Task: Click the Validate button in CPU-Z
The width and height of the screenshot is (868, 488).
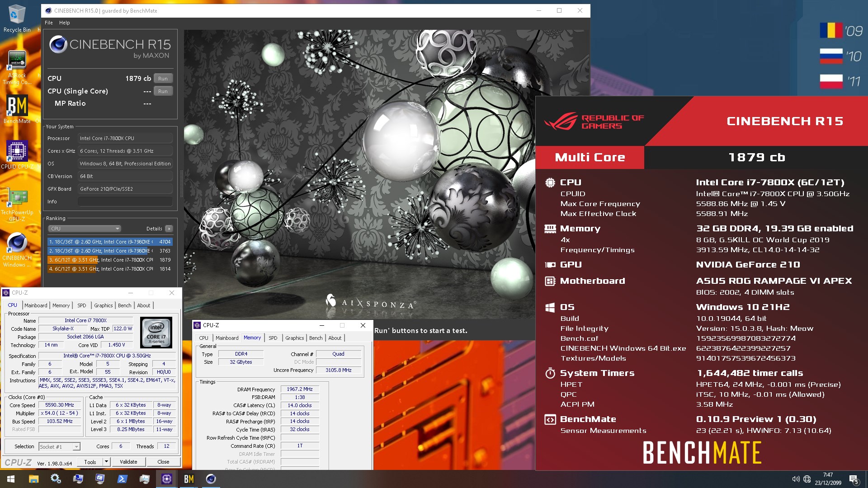Action: 128,462
